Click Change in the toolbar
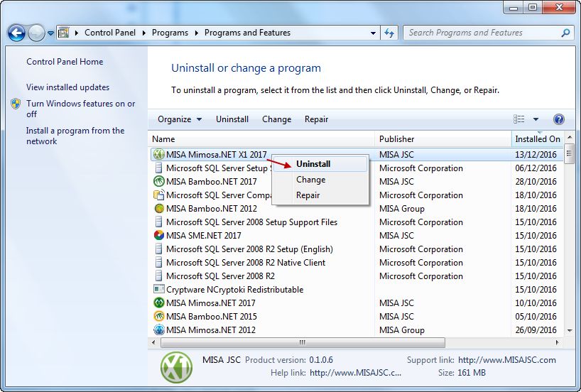The height and width of the screenshot is (392, 581). point(277,119)
